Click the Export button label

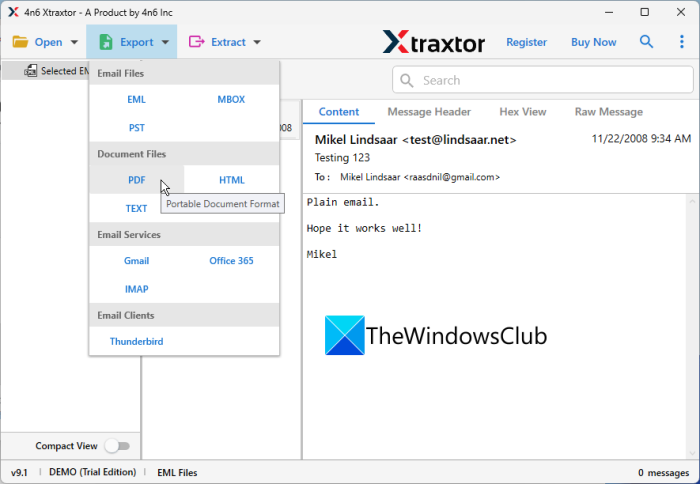point(136,42)
